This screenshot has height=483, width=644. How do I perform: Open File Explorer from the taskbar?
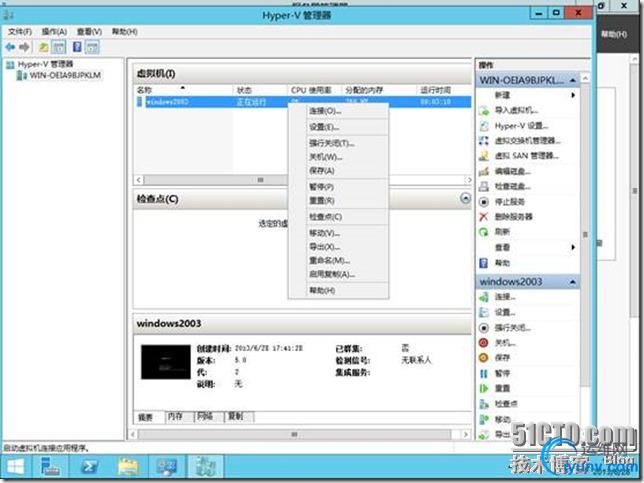tap(129, 467)
